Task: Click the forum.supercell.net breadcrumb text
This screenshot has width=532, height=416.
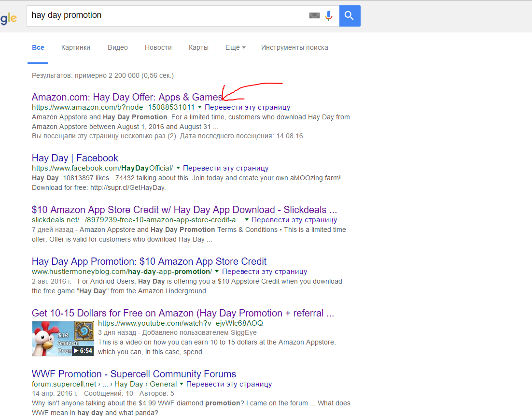Action: [x=104, y=384]
